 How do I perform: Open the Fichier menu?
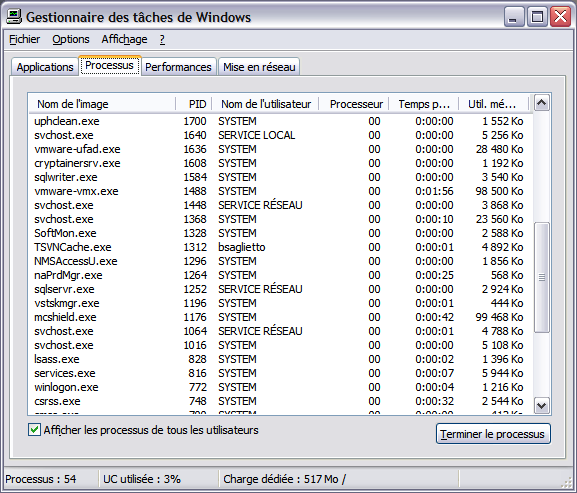(25, 39)
